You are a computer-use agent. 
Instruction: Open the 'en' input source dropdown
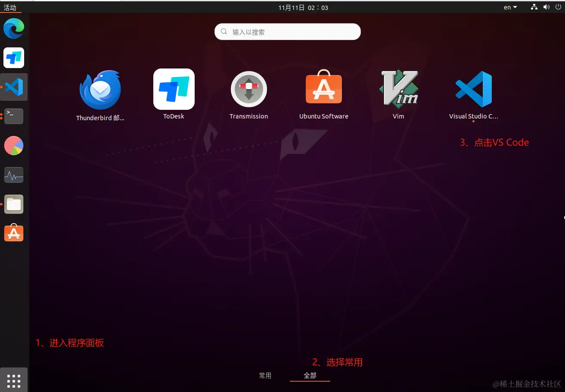[510, 7]
